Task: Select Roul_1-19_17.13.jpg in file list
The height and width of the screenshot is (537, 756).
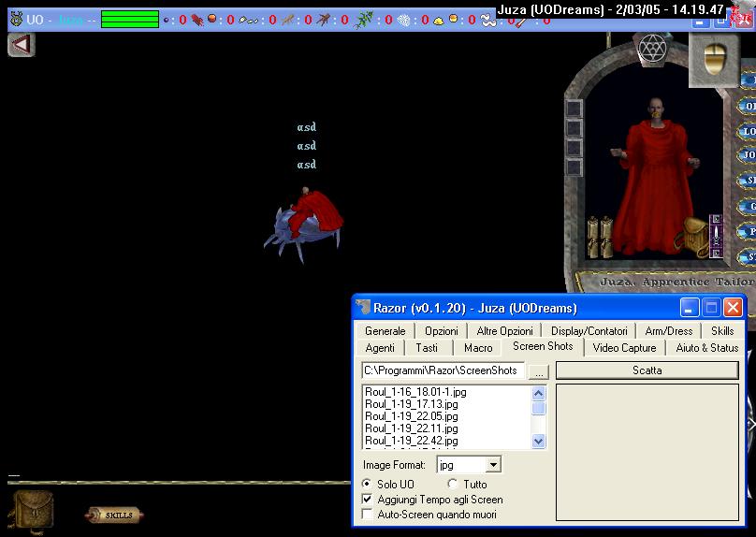Action: point(412,404)
